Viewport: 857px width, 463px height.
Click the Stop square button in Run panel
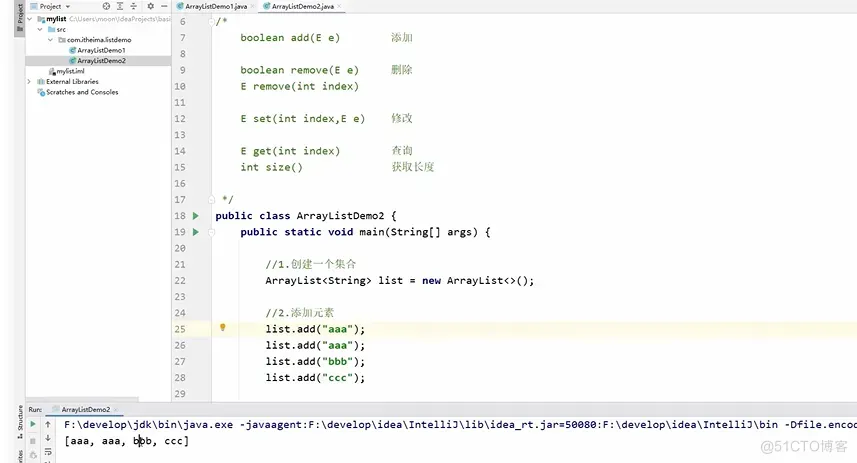pyautogui.click(x=33, y=440)
